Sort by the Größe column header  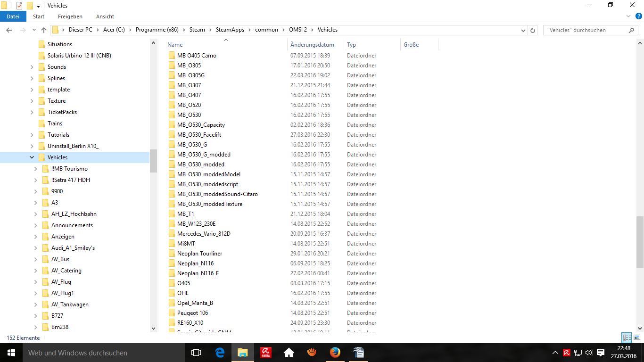click(x=411, y=45)
